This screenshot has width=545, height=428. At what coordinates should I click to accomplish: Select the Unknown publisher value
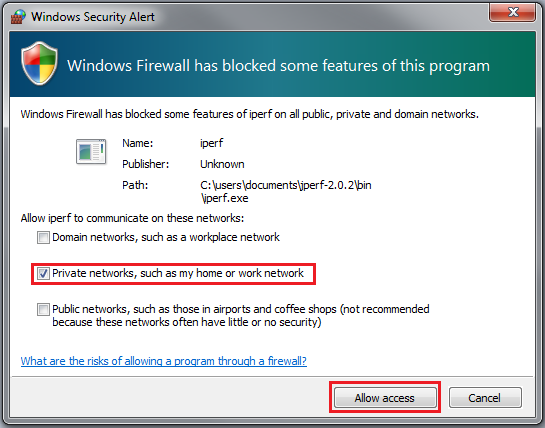pos(222,164)
